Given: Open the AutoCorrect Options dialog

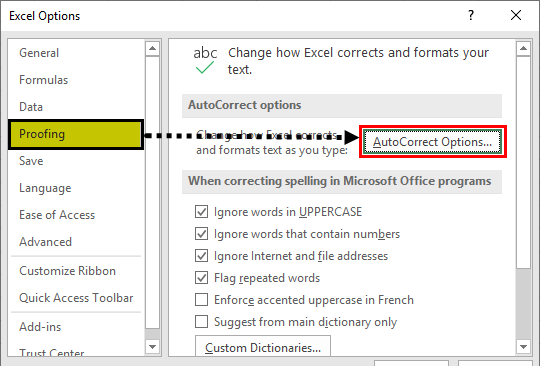Looking at the screenshot, I should point(433,142).
